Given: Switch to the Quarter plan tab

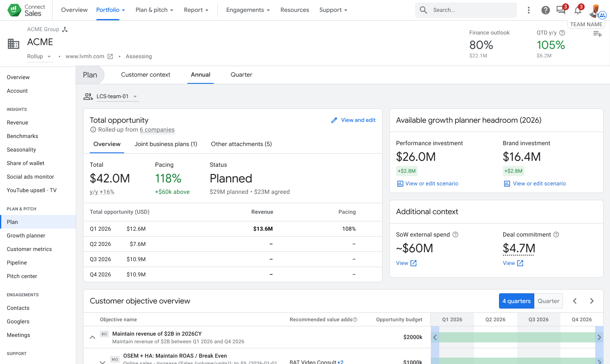Looking at the screenshot, I should [241, 74].
